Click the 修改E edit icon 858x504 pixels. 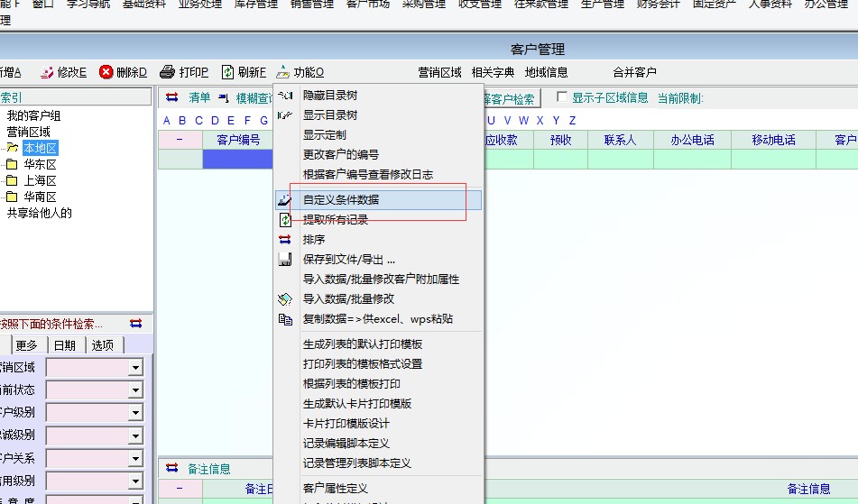(x=46, y=72)
